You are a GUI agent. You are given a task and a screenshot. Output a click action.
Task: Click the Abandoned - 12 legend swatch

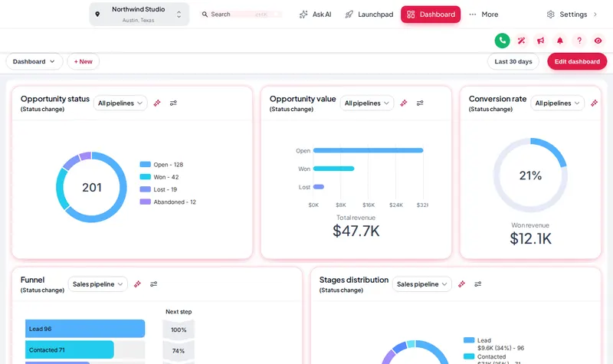point(146,202)
